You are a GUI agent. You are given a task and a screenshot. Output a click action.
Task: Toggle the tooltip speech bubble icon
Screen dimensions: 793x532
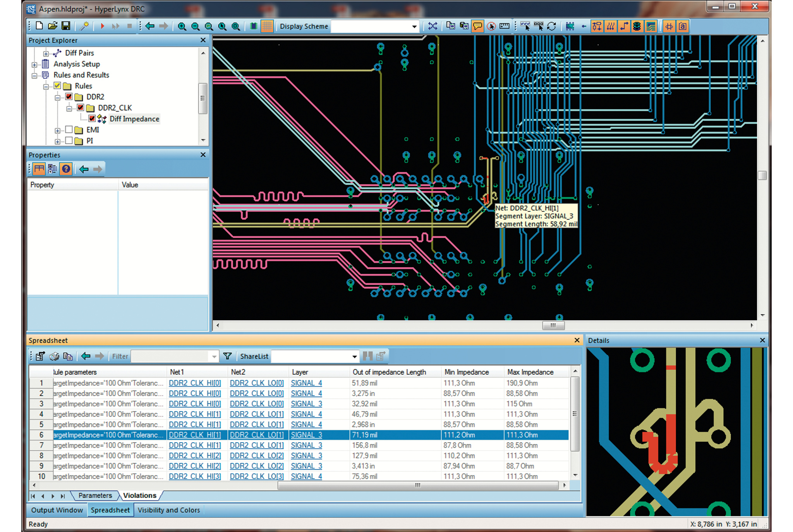tap(477, 26)
